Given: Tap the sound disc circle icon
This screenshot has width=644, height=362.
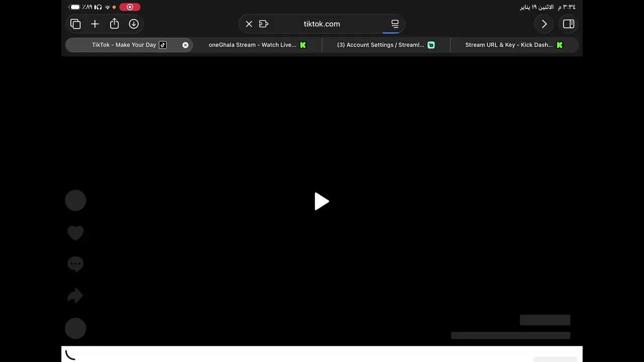Looking at the screenshot, I should (75, 328).
